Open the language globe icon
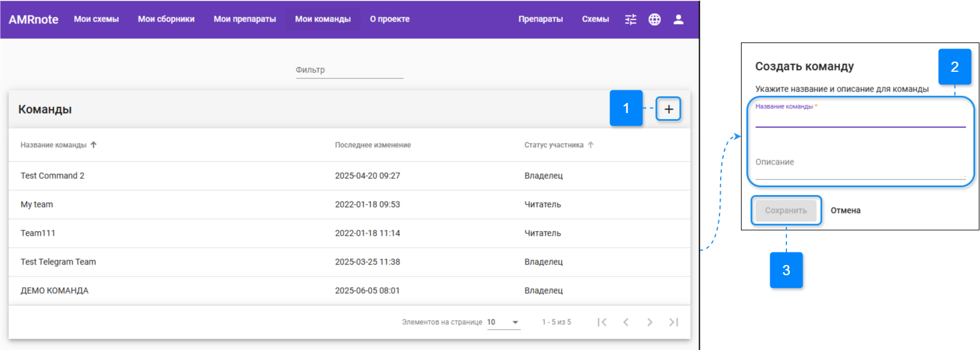This screenshot has width=980, height=350. pyautogui.click(x=654, y=19)
